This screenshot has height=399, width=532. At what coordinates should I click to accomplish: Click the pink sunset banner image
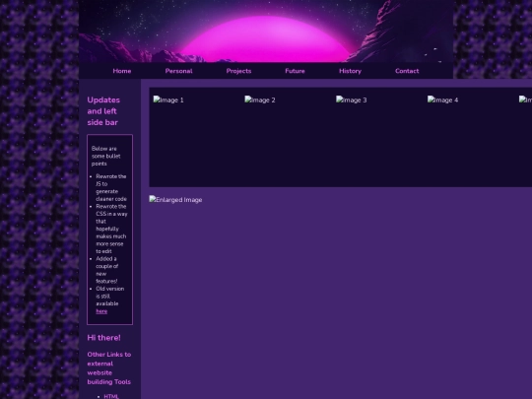(266, 32)
